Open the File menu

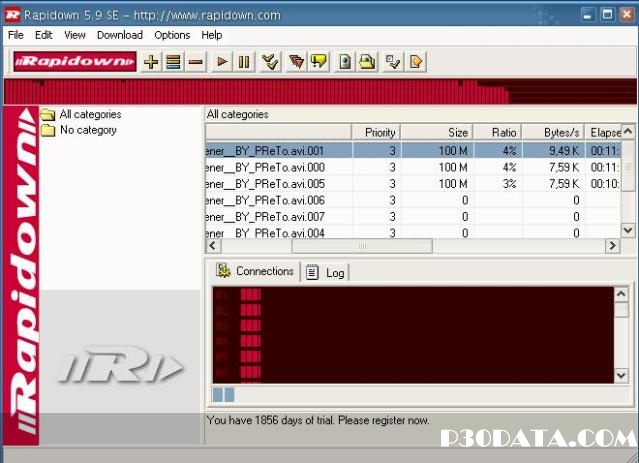[x=15, y=35]
